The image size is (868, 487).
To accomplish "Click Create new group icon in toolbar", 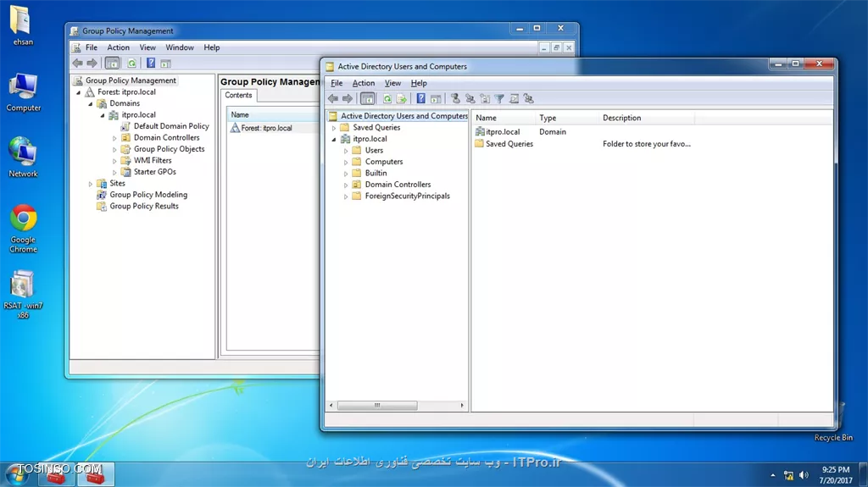I will coord(470,98).
